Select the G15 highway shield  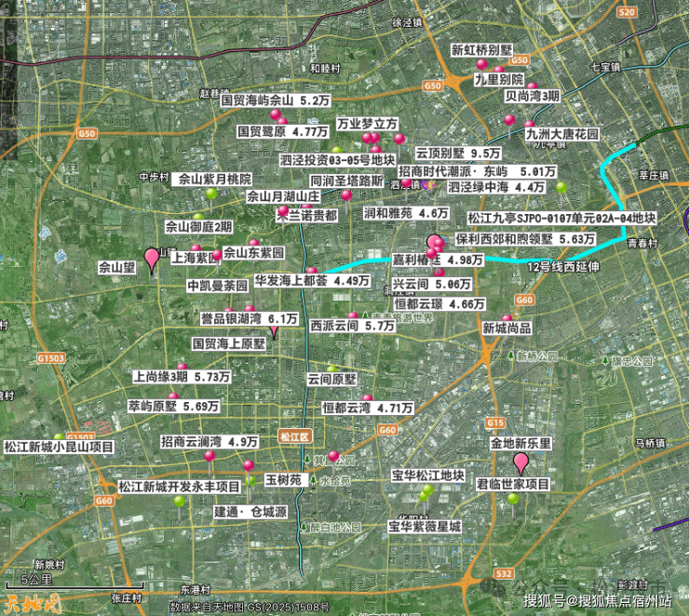click(495, 422)
